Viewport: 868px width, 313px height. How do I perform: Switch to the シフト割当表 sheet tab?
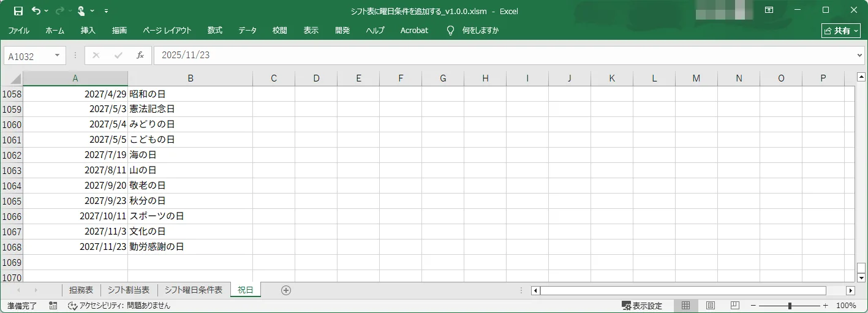(x=129, y=290)
